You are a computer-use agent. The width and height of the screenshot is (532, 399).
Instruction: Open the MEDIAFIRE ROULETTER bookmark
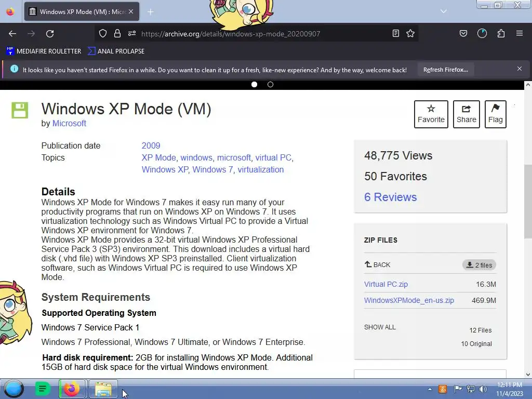click(x=44, y=51)
